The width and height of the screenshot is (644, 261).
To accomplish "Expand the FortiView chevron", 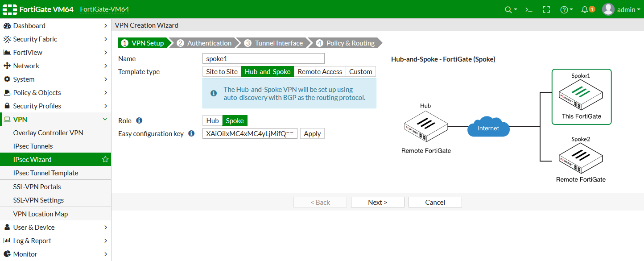I will (x=106, y=53).
